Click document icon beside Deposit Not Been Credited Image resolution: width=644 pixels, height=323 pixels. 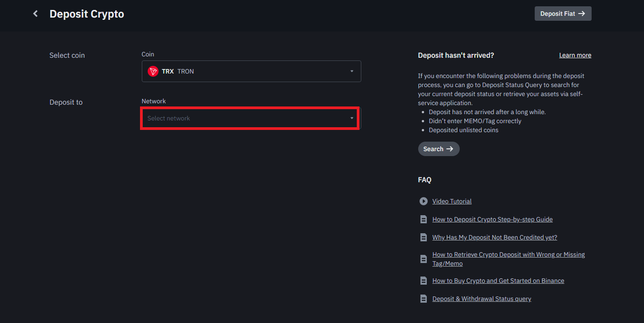(423, 237)
